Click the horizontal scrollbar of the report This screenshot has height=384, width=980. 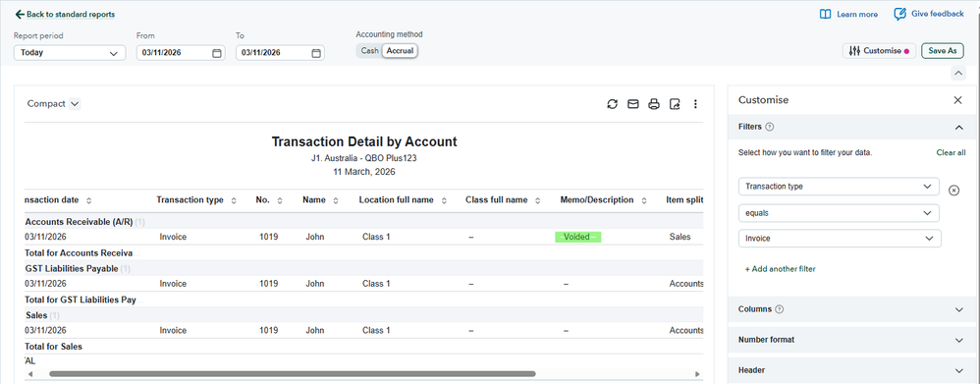[292, 374]
